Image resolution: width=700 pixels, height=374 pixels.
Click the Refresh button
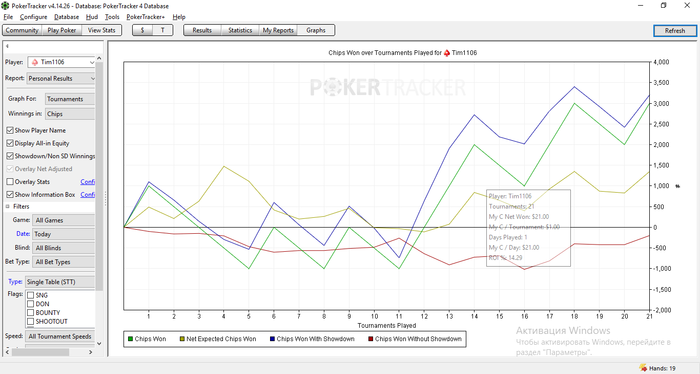(x=675, y=31)
